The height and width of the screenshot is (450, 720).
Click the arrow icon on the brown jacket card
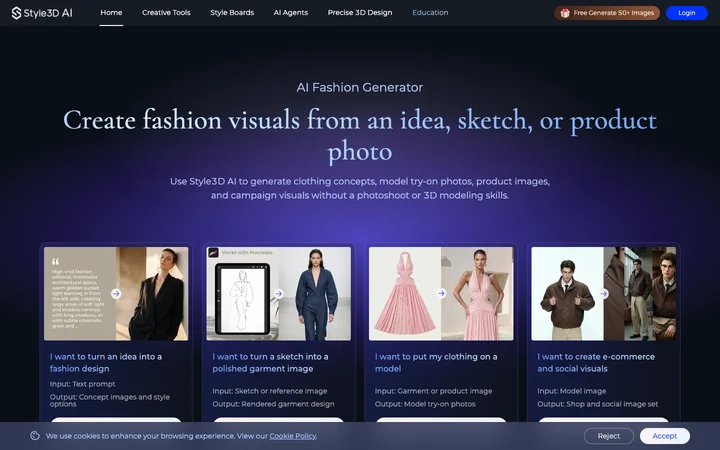click(604, 293)
